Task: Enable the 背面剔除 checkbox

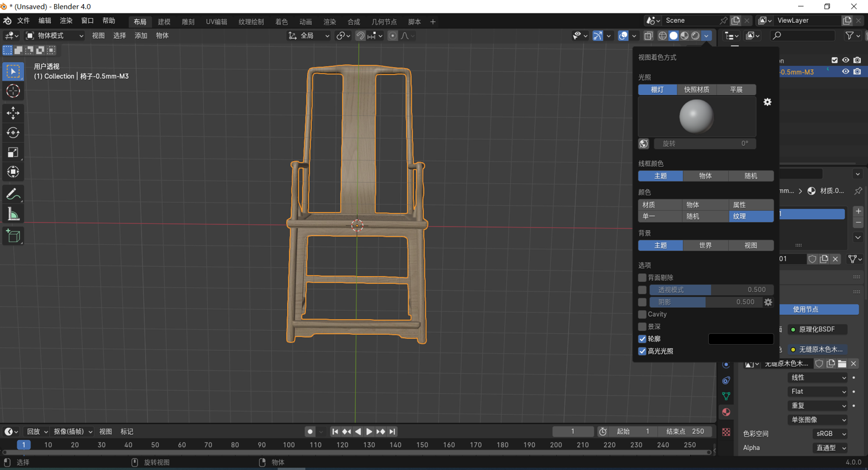Action: click(x=642, y=277)
